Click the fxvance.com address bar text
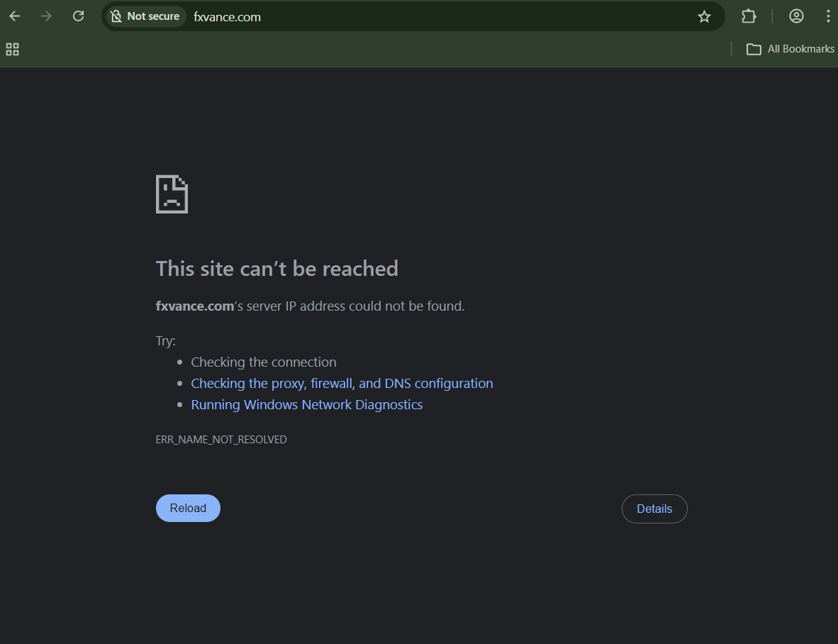The image size is (838, 644). (228, 17)
